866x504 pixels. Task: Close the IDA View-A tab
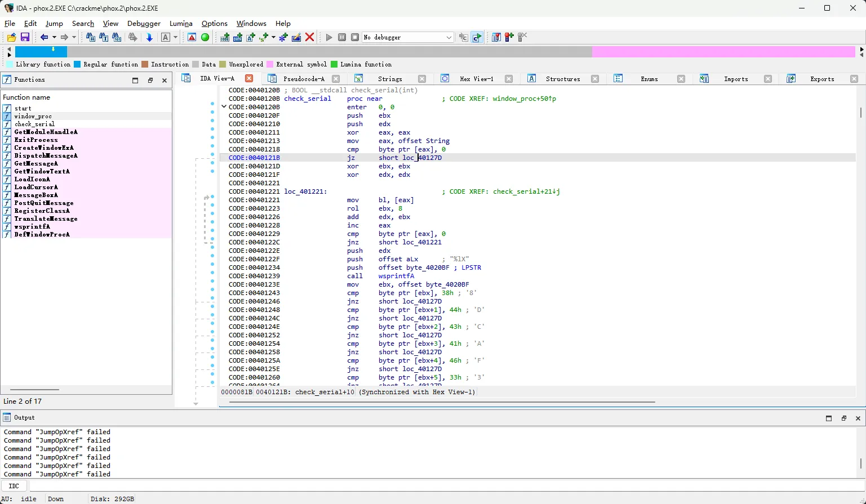point(249,78)
